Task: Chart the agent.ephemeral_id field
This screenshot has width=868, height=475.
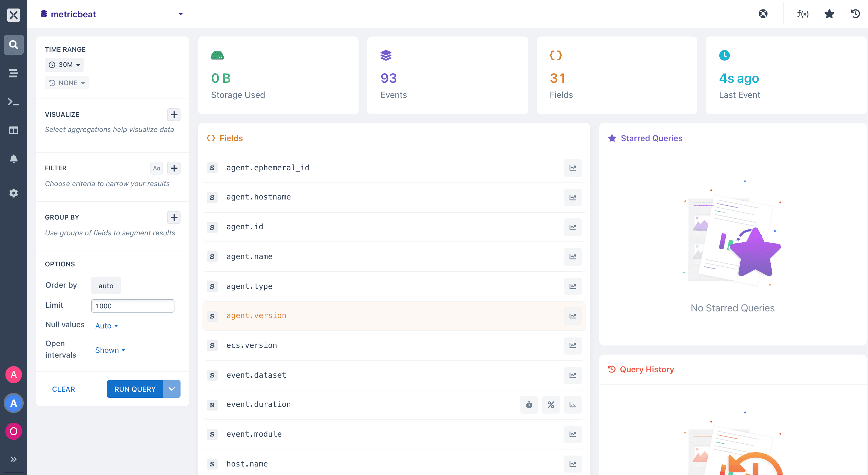Action: (x=573, y=168)
